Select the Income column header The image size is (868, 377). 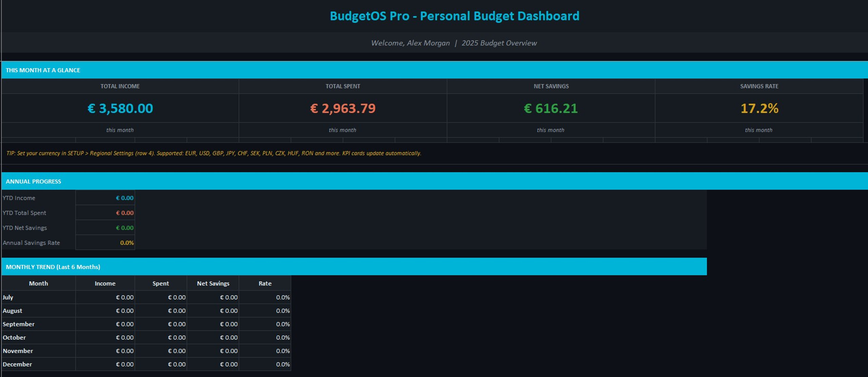click(x=105, y=283)
